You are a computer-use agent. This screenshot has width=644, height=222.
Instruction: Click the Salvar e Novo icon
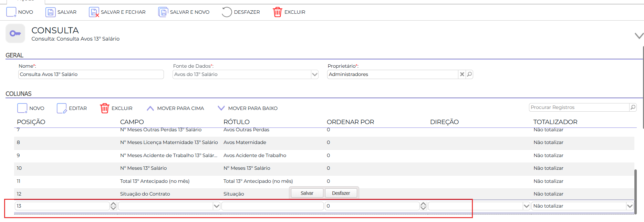[x=163, y=12]
